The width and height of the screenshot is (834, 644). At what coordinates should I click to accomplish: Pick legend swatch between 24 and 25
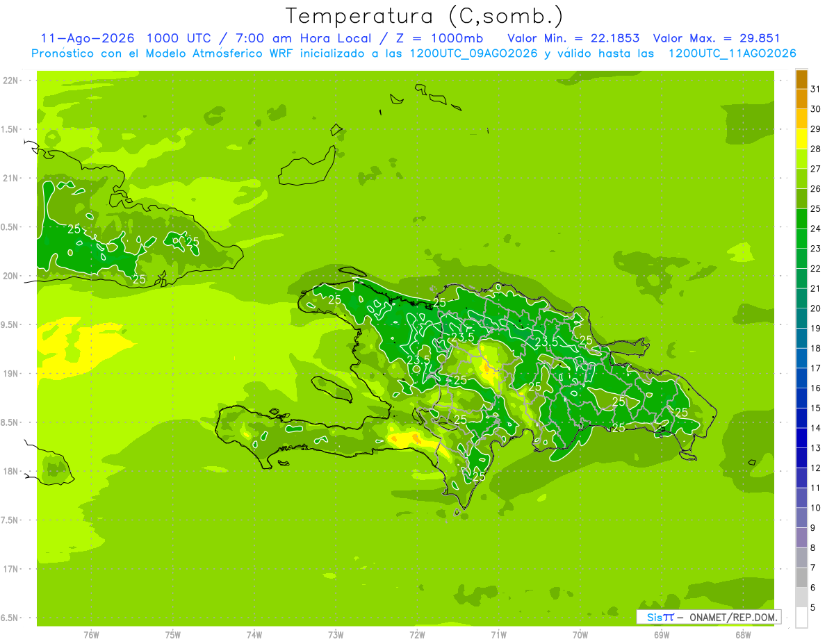click(x=801, y=219)
